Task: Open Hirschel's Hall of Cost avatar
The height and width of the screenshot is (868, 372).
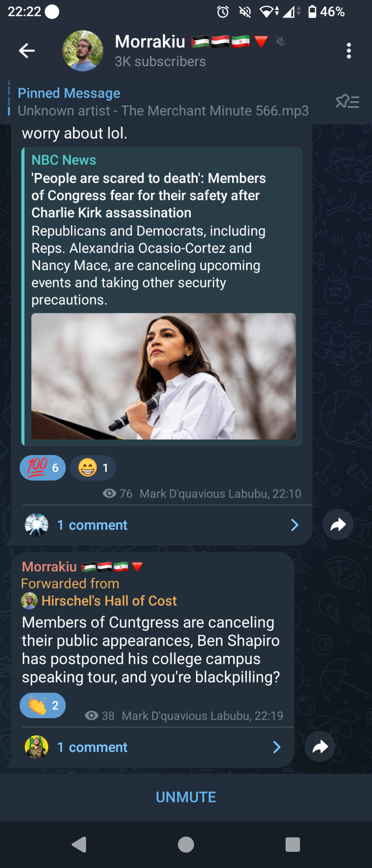Action: [x=29, y=601]
